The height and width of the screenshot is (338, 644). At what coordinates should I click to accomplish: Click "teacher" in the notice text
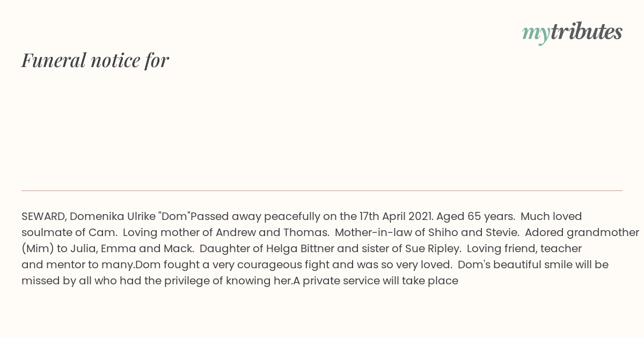(x=561, y=248)
